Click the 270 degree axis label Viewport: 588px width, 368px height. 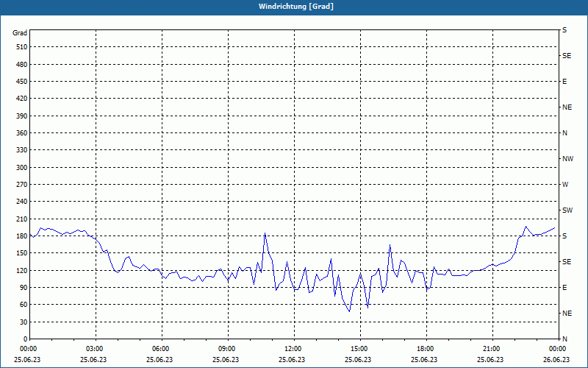click(x=22, y=185)
